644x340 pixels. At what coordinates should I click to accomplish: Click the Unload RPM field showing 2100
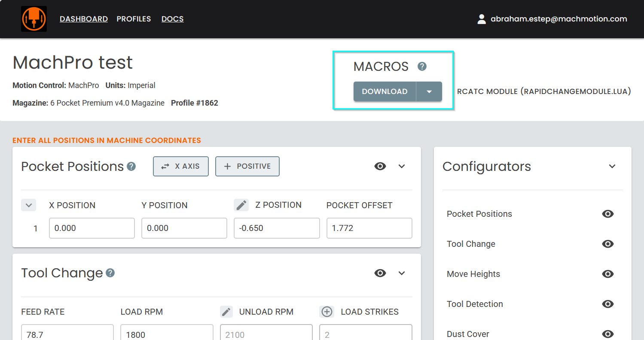point(266,332)
